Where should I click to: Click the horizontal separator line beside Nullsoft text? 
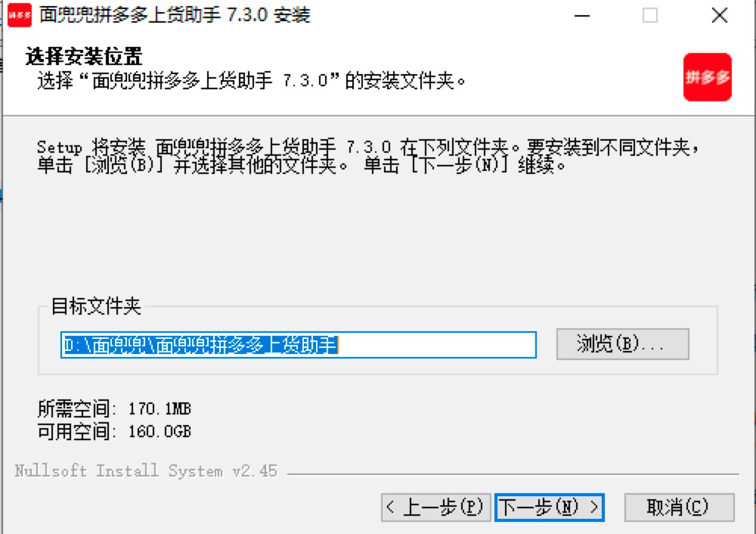(x=513, y=474)
